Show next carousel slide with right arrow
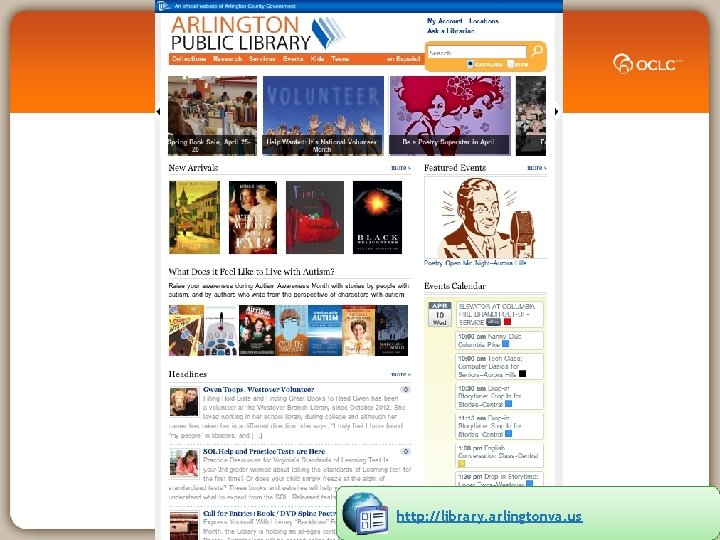The width and height of the screenshot is (720, 540). 557,111
